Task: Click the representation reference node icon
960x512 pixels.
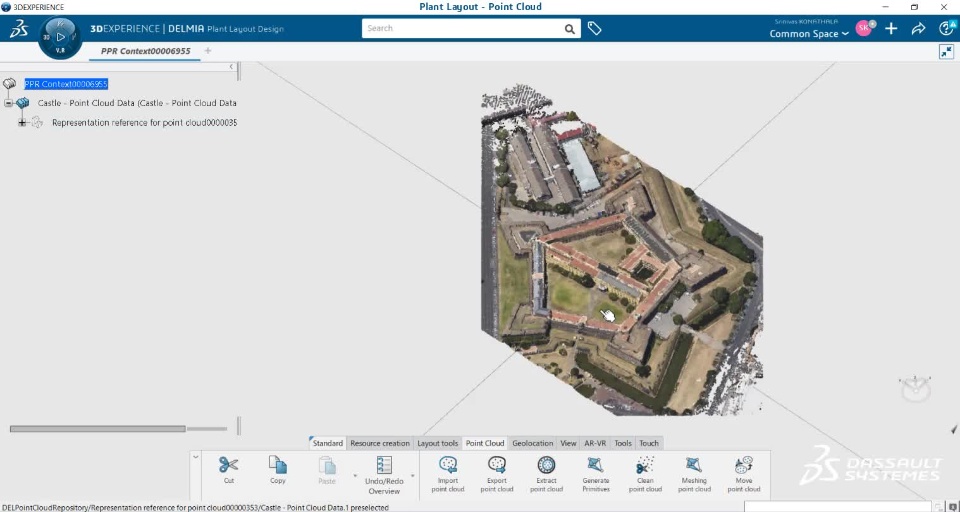Action: pyautogui.click(x=37, y=122)
